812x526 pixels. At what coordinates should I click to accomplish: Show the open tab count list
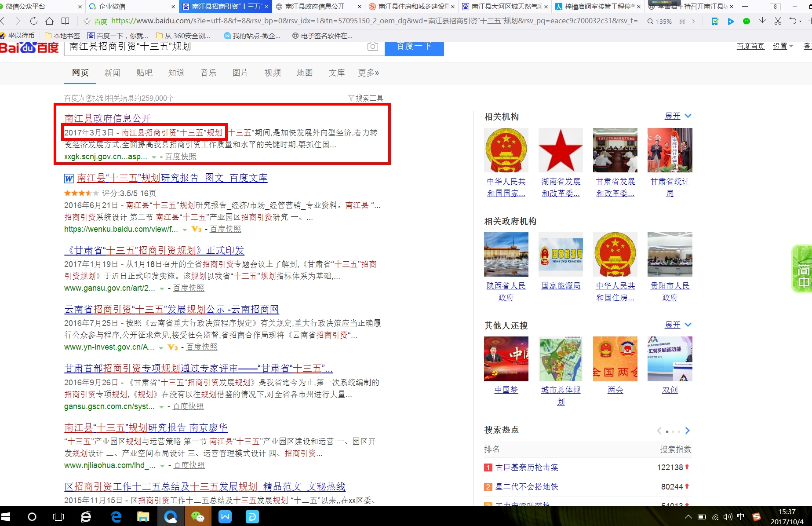775,7
